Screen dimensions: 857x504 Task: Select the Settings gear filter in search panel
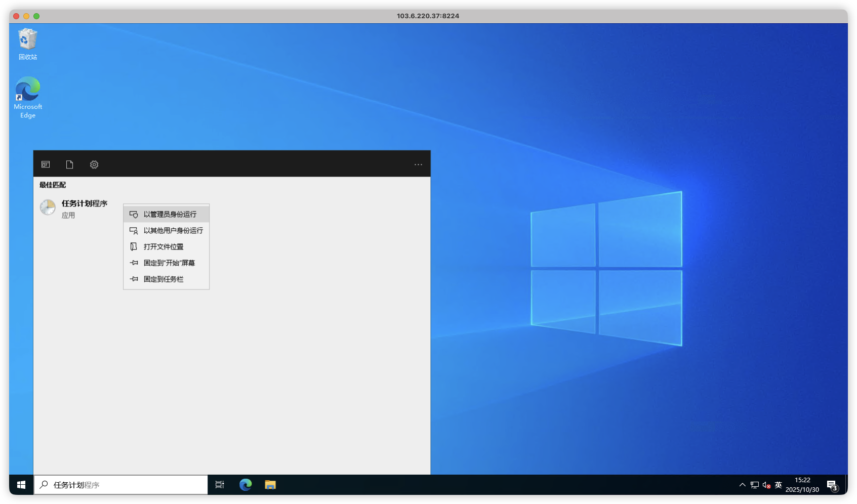(x=94, y=164)
